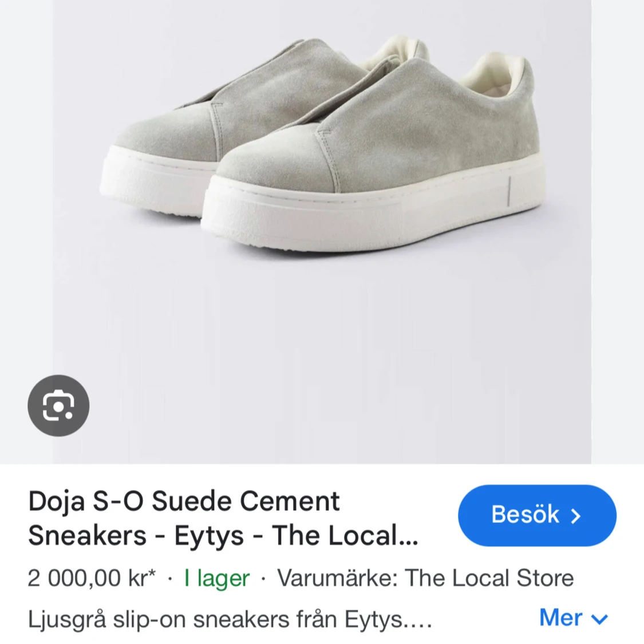Image resolution: width=644 pixels, height=644 pixels.
Task: Select the lens capture icon on the photo
Action: 58,405
